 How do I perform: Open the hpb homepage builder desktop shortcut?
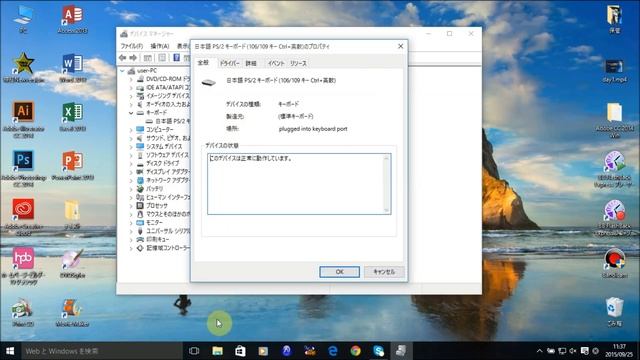pos(23,266)
